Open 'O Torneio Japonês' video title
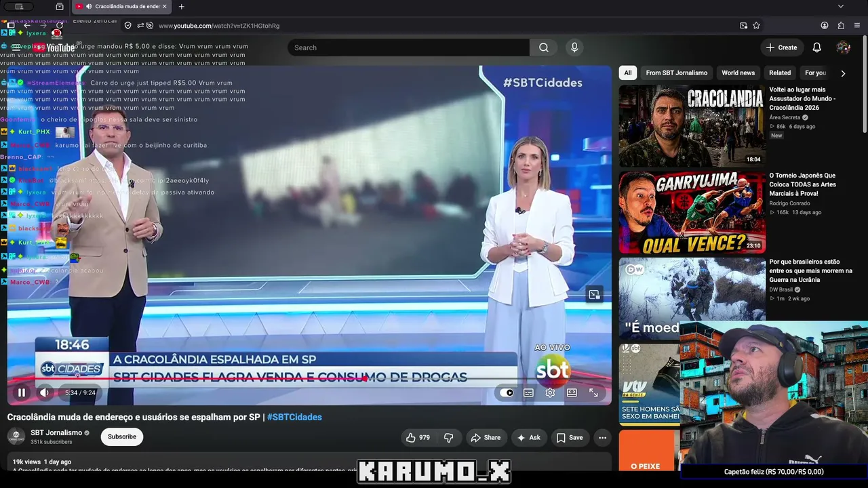Image resolution: width=868 pixels, height=488 pixels. 803,184
